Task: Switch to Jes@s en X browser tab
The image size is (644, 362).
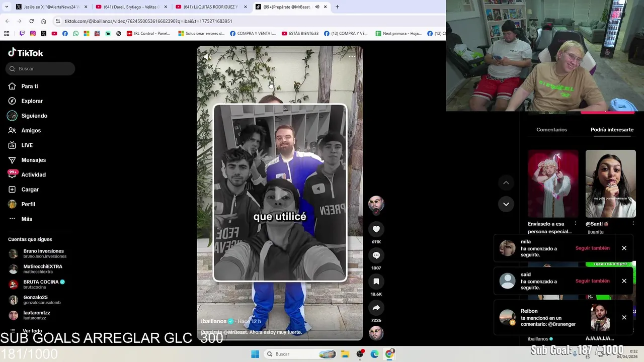Action: click(x=51, y=7)
